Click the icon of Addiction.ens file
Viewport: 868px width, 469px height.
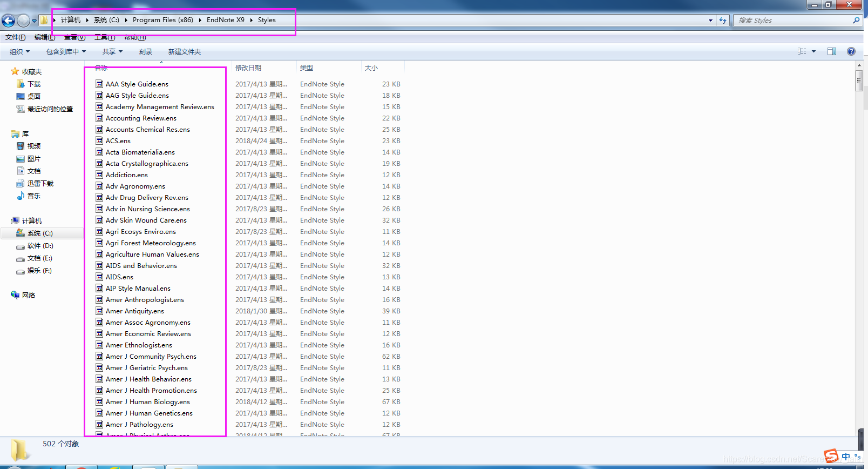pos(99,175)
